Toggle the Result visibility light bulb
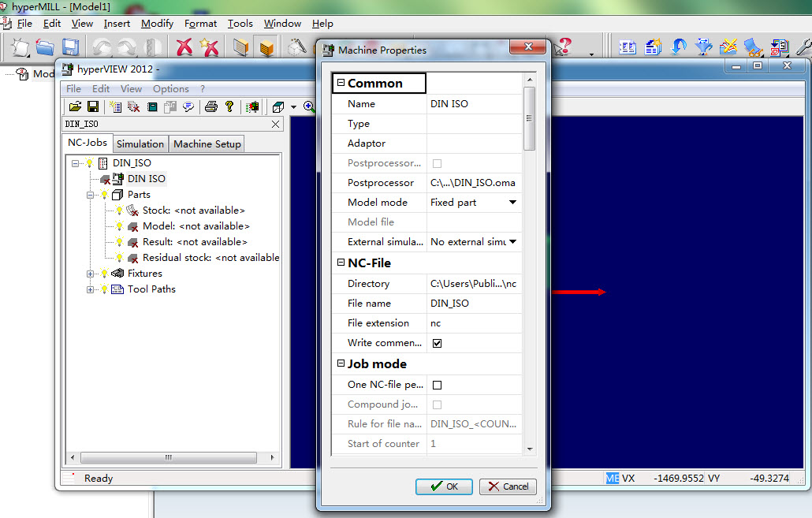 [120, 242]
